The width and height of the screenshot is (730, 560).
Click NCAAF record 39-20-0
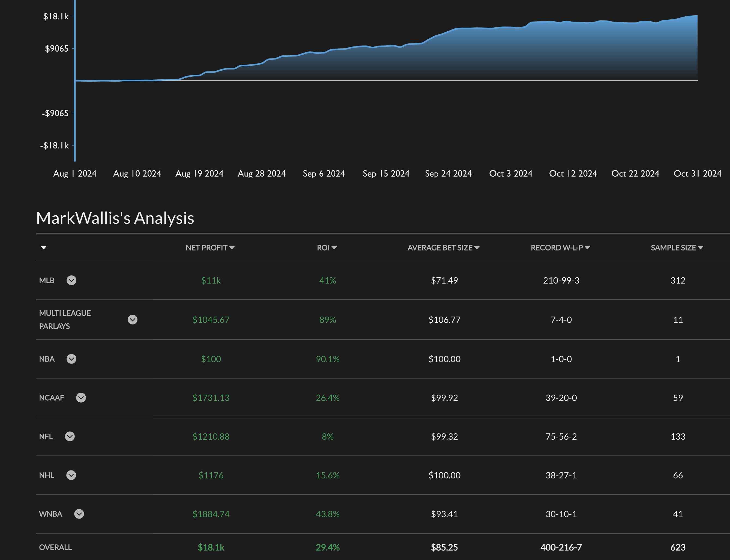pyautogui.click(x=561, y=398)
